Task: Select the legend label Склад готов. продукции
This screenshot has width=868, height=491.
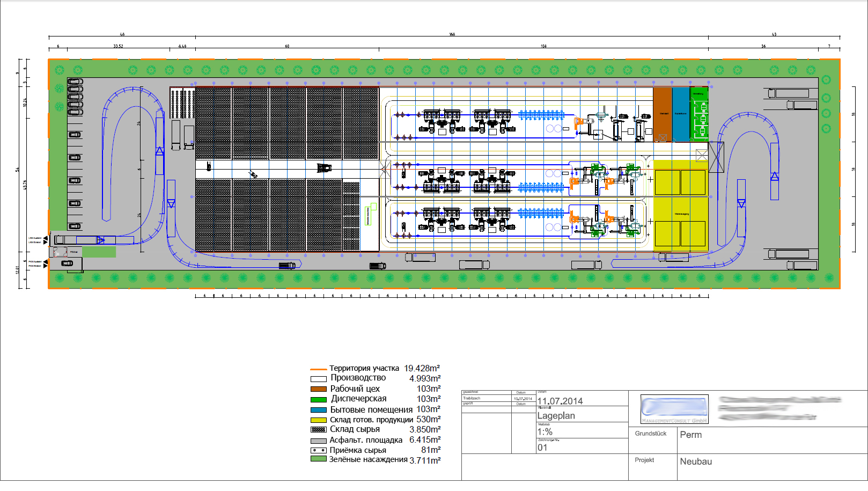Action: pyautogui.click(x=371, y=420)
